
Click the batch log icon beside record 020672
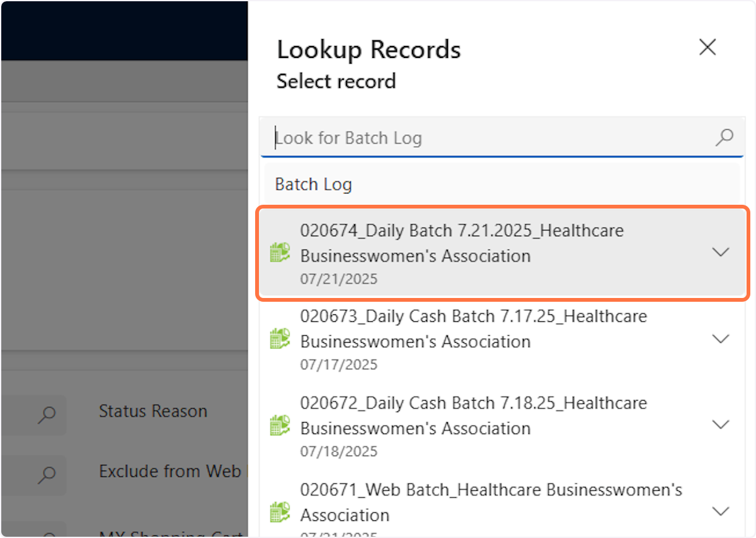pyautogui.click(x=280, y=424)
